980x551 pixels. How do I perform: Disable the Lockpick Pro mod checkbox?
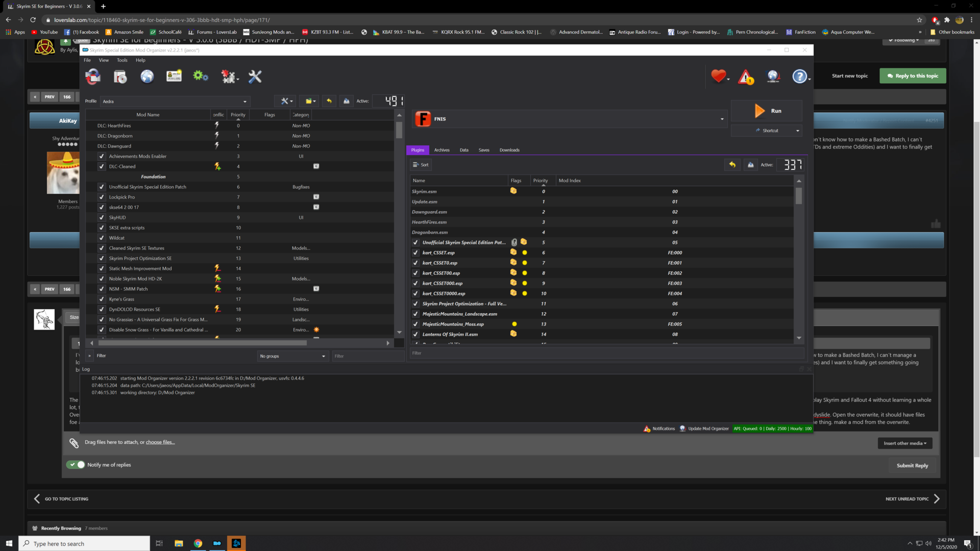(x=102, y=197)
